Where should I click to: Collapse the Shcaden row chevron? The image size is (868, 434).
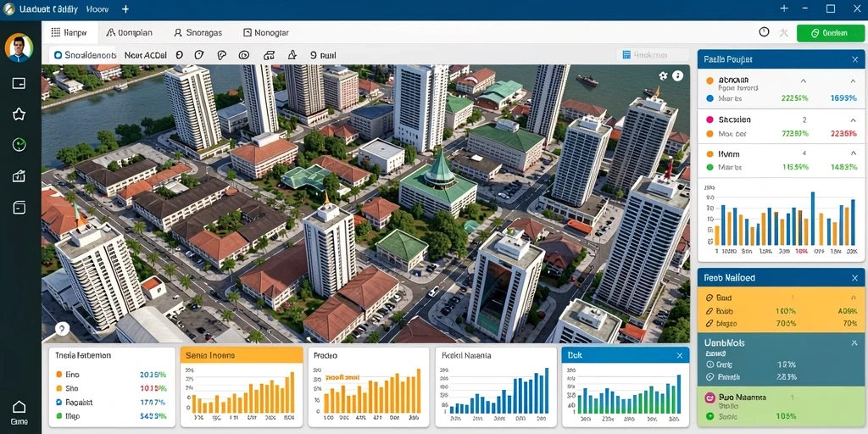(x=853, y=120)
